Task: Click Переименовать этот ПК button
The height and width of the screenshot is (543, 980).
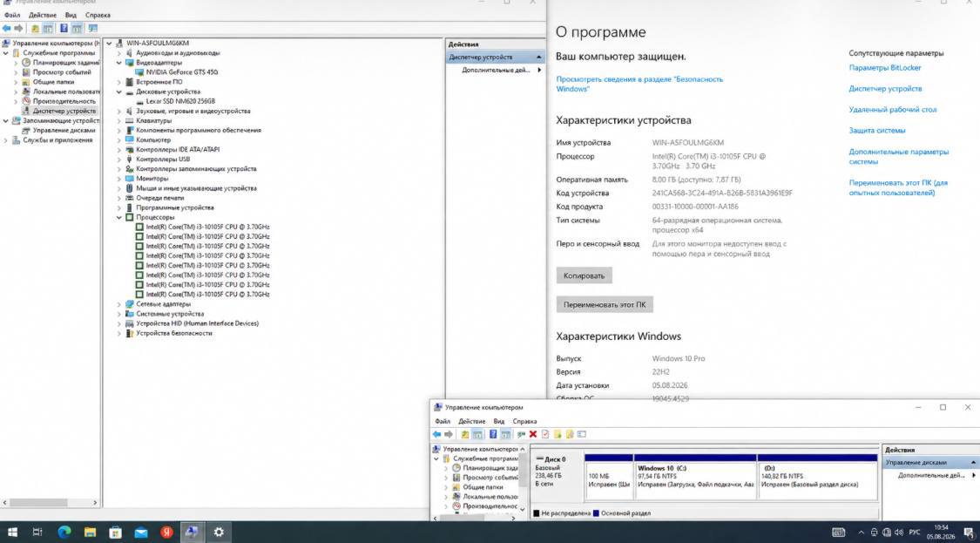Action: pos(605,305)
